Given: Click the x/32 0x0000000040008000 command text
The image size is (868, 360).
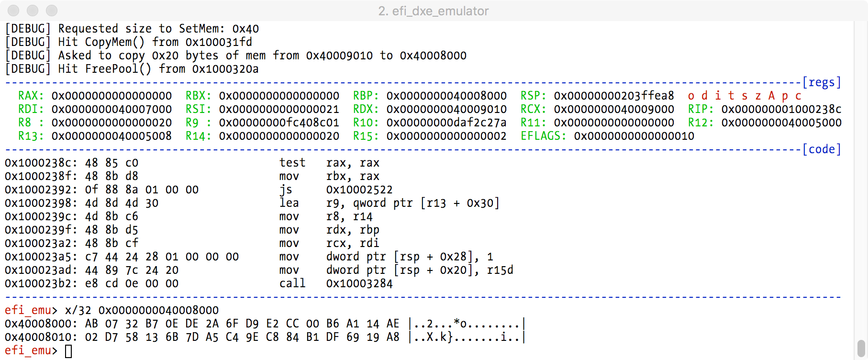Looking at the screenshot, I should (142, 310).
